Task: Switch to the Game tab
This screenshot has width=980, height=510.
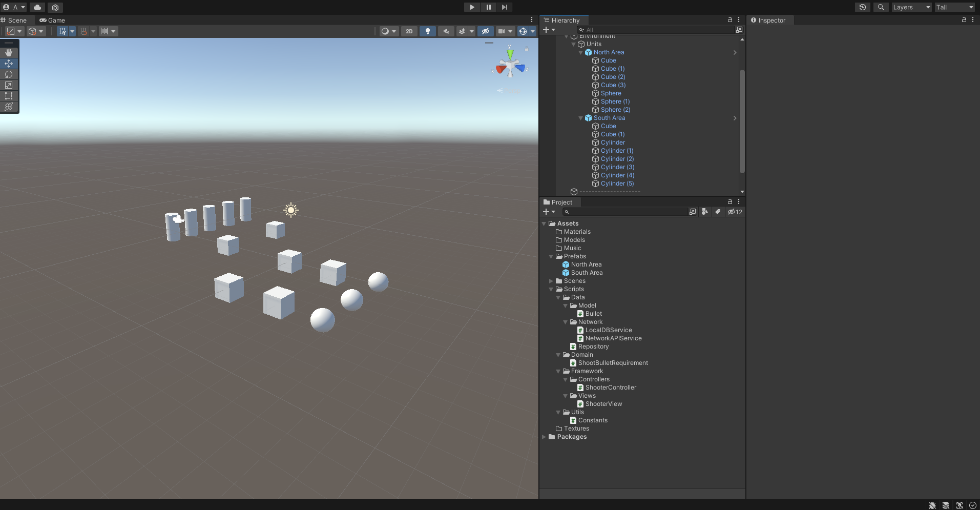Action: [52, 21]
